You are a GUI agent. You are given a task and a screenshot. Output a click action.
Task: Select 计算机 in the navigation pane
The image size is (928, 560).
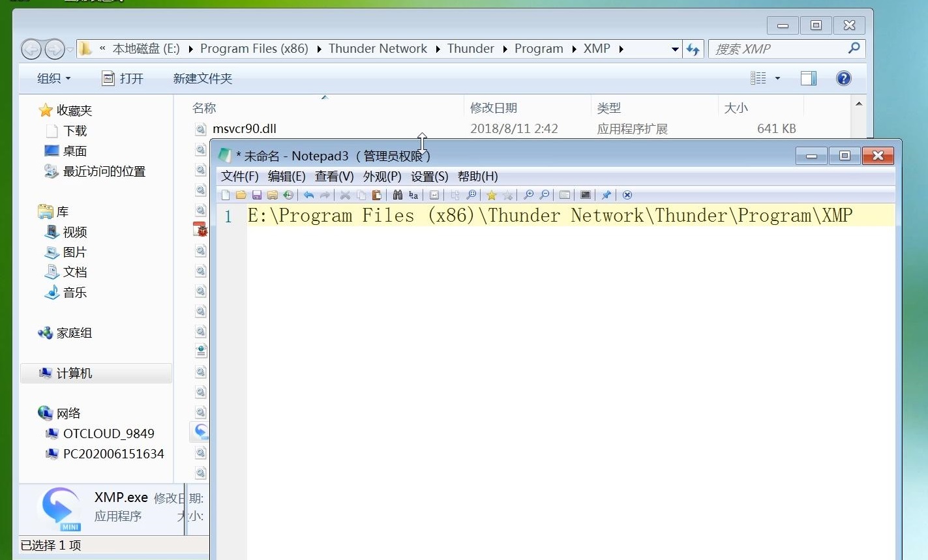[x=97, y=374]
